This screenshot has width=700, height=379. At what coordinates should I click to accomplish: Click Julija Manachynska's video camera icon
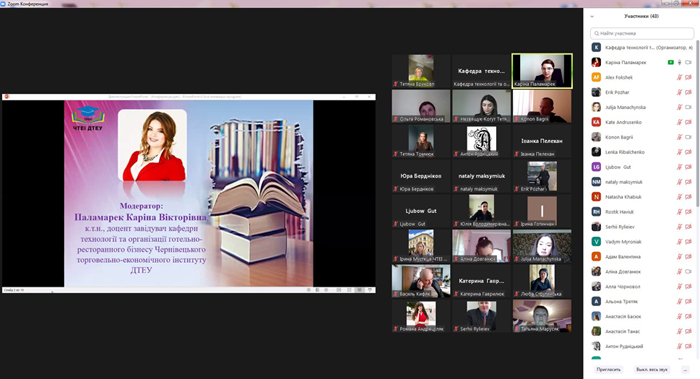[x=688, y=107]
